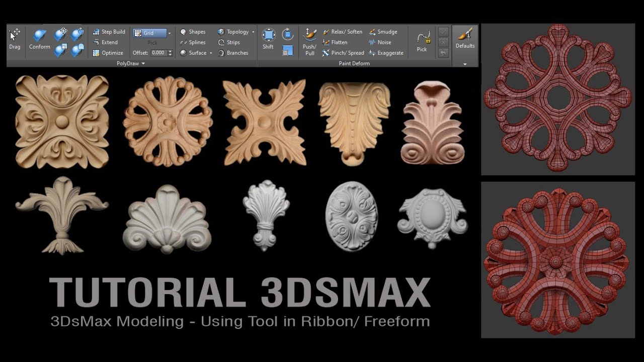644x362 pixels.
Task: Activate the Step Build tool
Action: coord(109,32)
